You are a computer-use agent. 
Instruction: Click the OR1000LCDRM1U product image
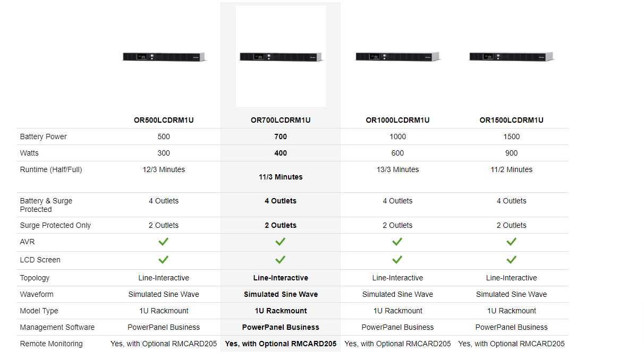(397, 56)
